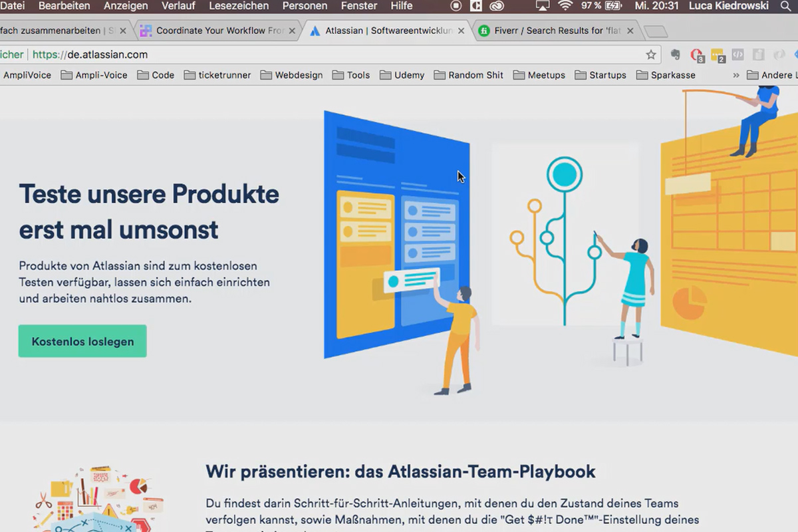Expand the » bookmarks overflow chevron
Screen dimensions: 798x532
point(737,75)
